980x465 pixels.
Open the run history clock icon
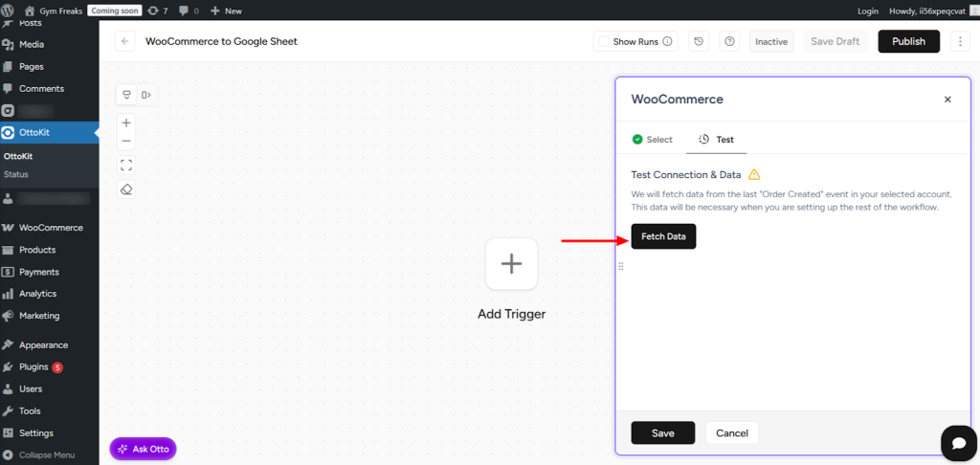pyautogui.click(x=700, y=41)
